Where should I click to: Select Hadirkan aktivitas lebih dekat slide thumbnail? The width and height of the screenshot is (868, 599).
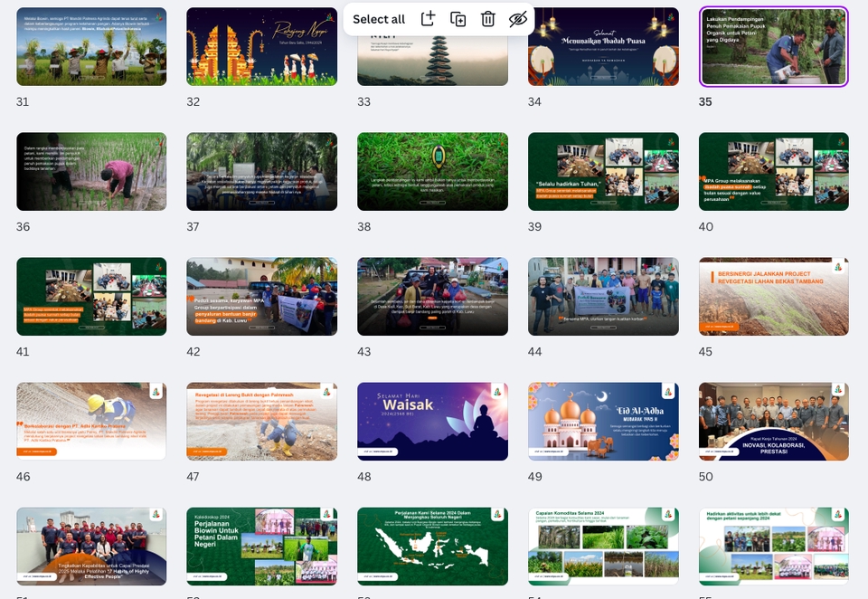coord(774,547)
